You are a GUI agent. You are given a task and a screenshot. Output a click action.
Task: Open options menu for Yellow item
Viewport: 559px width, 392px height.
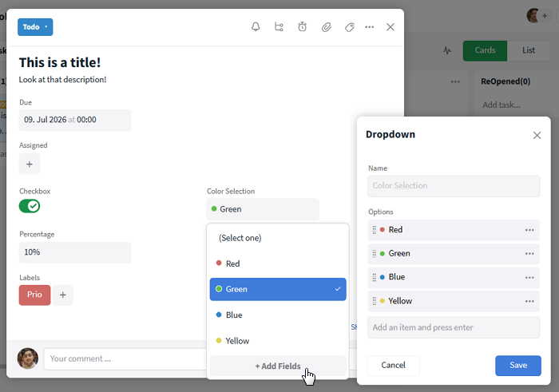point(529,301)
